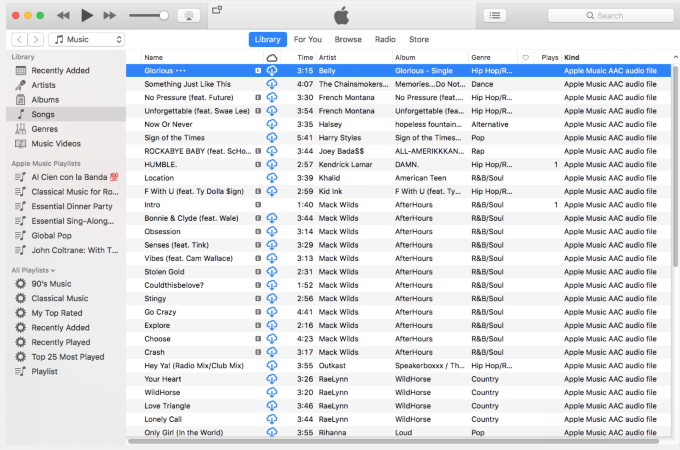Open Music Videos in the sidebar

(66, 144)
